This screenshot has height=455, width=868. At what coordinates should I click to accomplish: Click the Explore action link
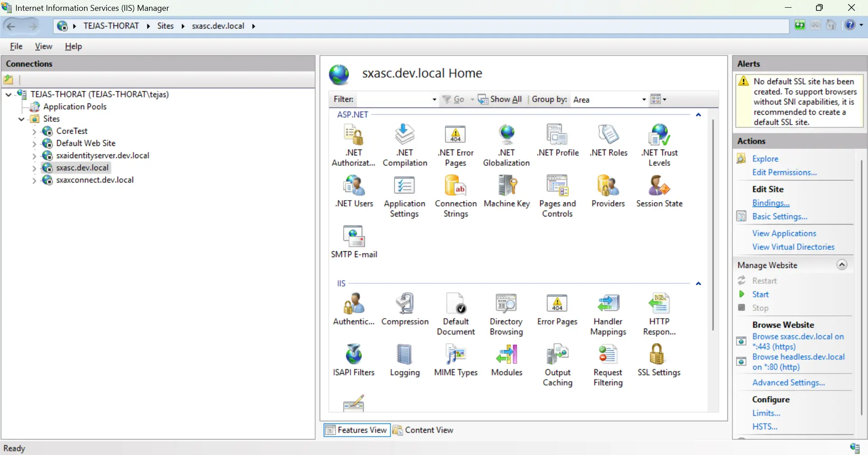765,159
